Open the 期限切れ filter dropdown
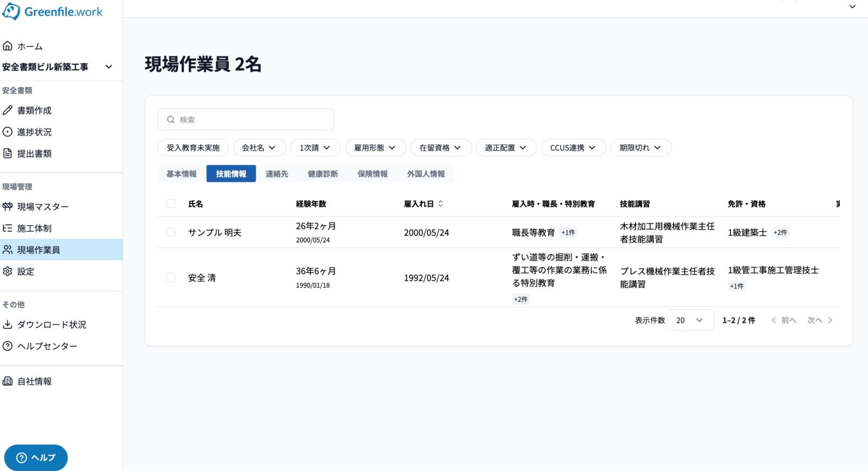 point(641,148)
